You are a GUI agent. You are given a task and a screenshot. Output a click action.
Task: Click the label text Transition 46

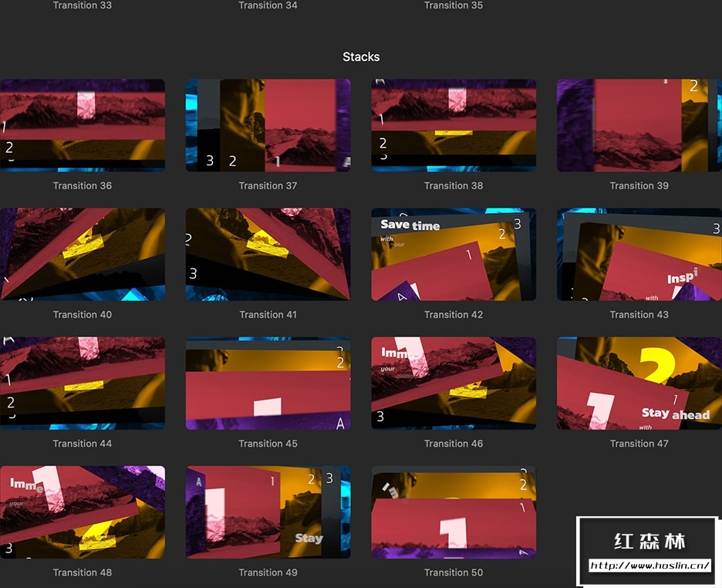coord(454,444)
